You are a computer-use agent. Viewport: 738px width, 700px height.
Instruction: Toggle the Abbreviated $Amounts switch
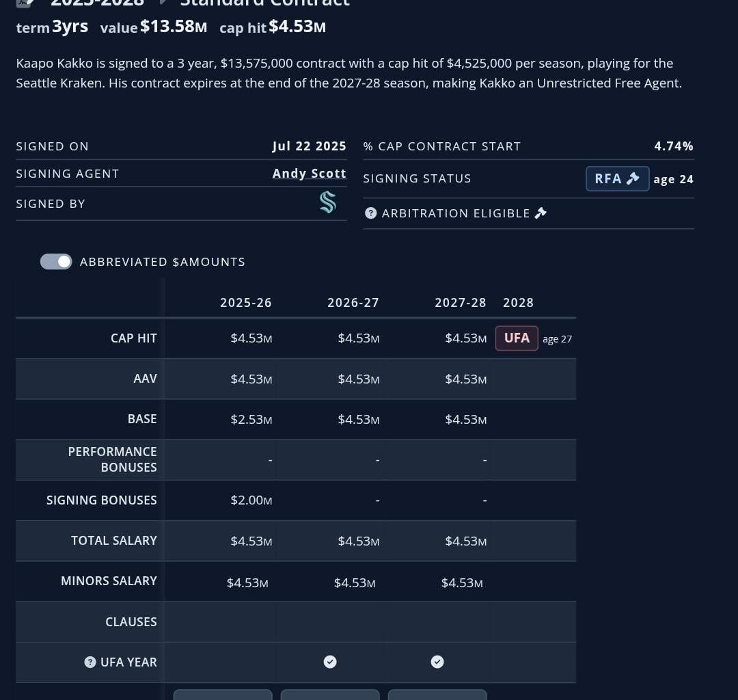56,262
